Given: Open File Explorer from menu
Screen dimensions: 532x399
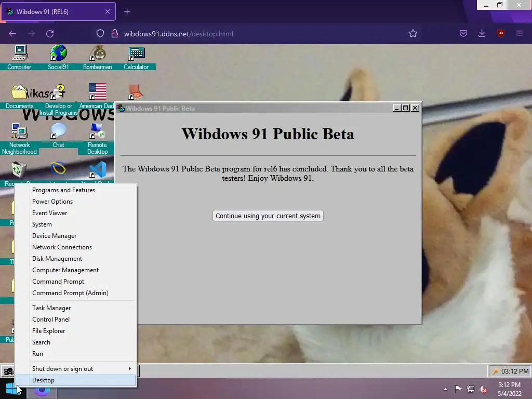Looking at the screenshot, I should [75, 331].
